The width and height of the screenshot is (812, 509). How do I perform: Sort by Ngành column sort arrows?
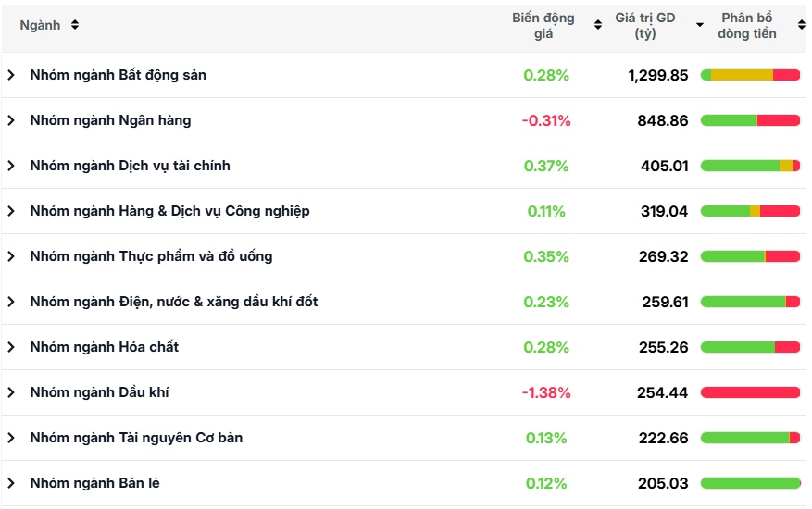(75, 25)
